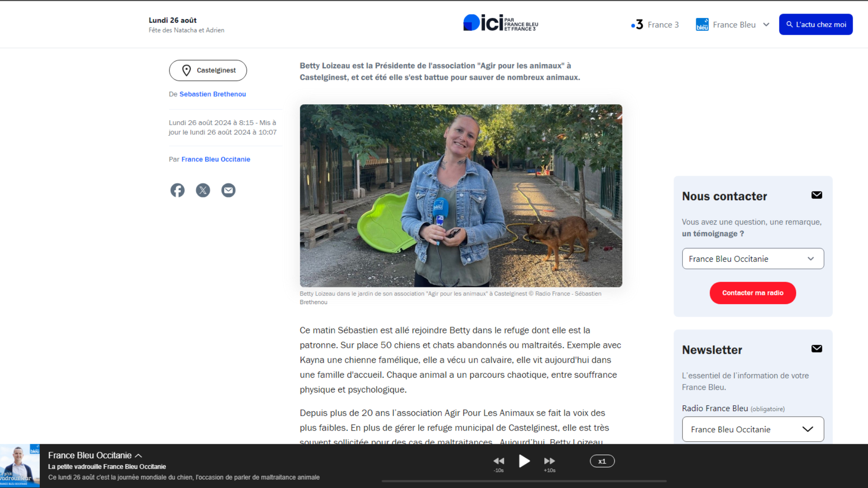Expand France Bleu Occitanie player title

(x=95, y=455)
